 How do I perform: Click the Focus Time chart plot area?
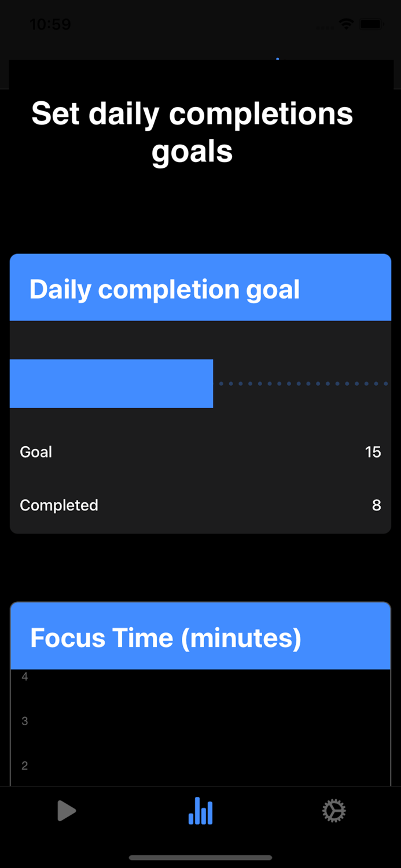pos(208,729)
